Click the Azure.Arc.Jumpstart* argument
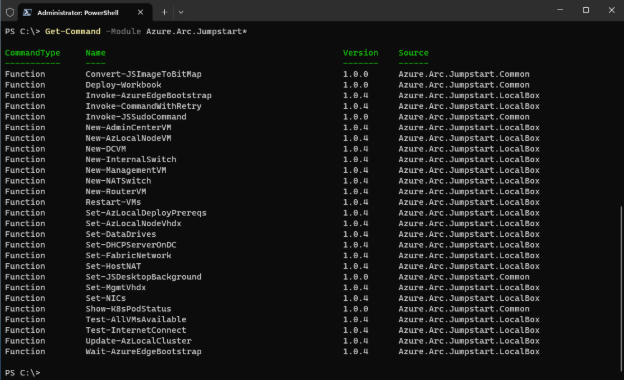 (x=197, y=31)
